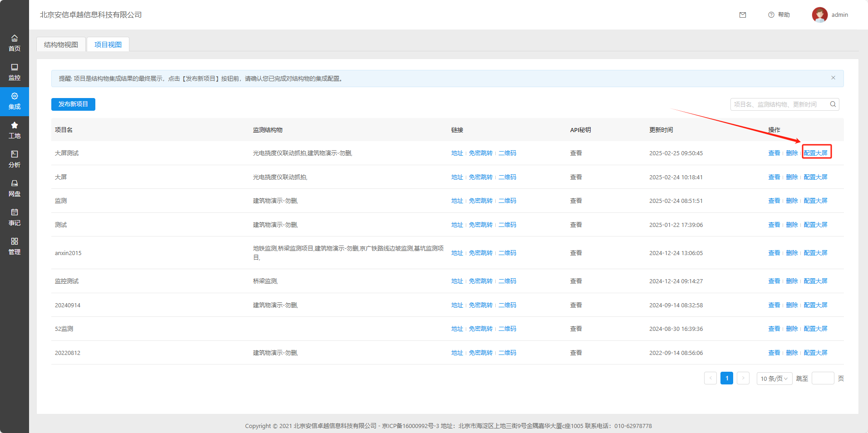Image resolution: width=868 pixels, height=433 pixels.
Task: Go to next page arrow
Action: coord(743,378)
